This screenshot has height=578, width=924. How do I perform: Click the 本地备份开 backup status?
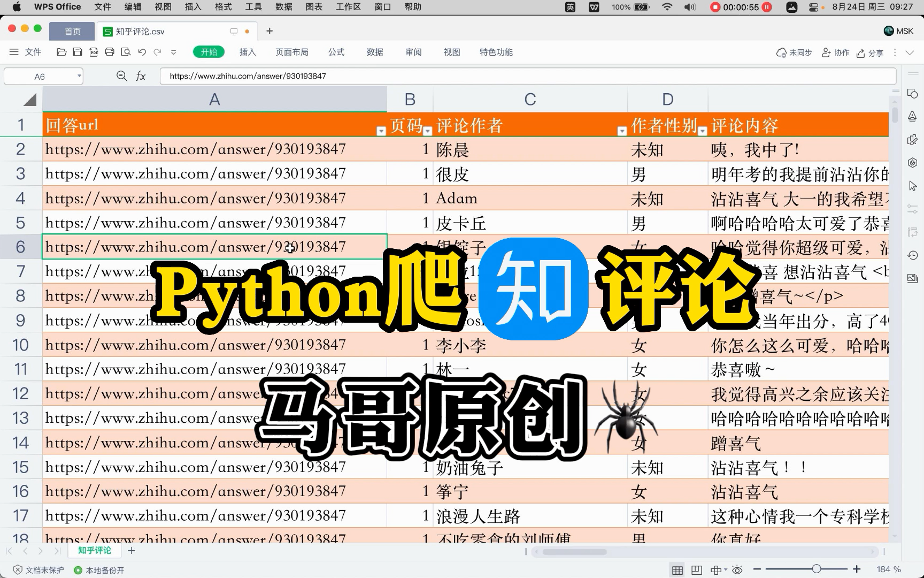tap(99, 570)
